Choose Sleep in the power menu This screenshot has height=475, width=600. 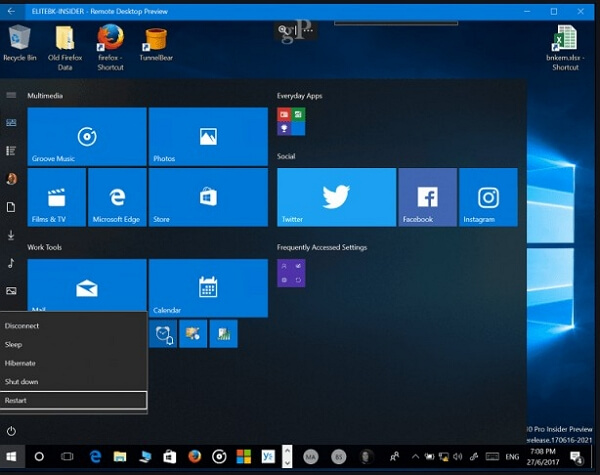[x=73, y=344]
